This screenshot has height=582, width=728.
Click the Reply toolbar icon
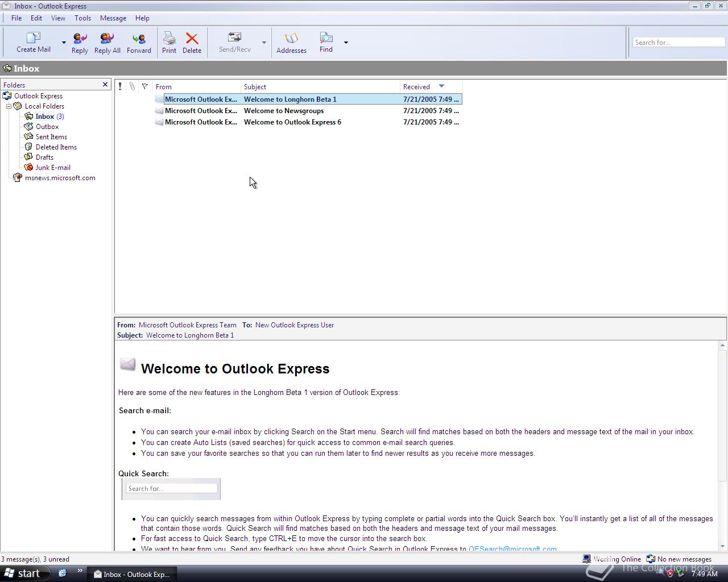click(x=80, y=38)
